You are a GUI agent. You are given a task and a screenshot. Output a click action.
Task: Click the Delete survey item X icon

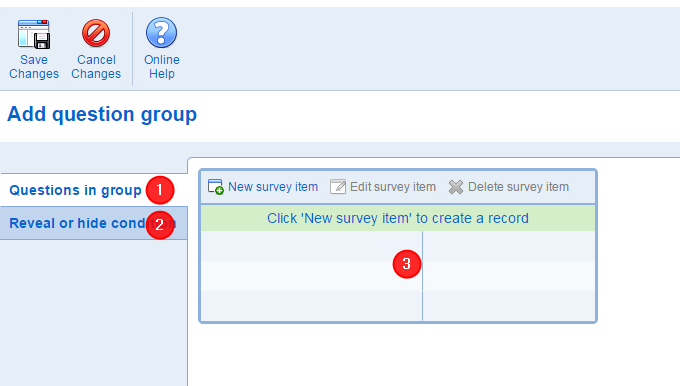click(456, 187)
